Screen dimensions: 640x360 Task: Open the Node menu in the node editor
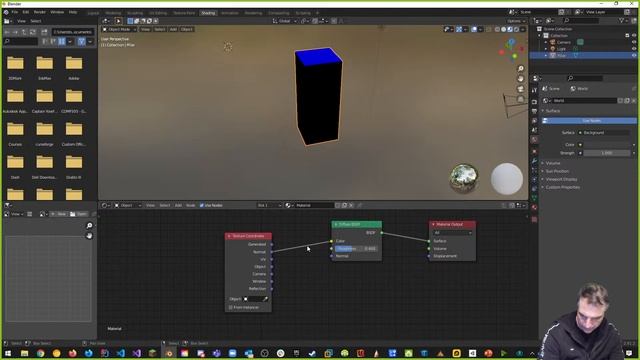[x=190, y=205]
